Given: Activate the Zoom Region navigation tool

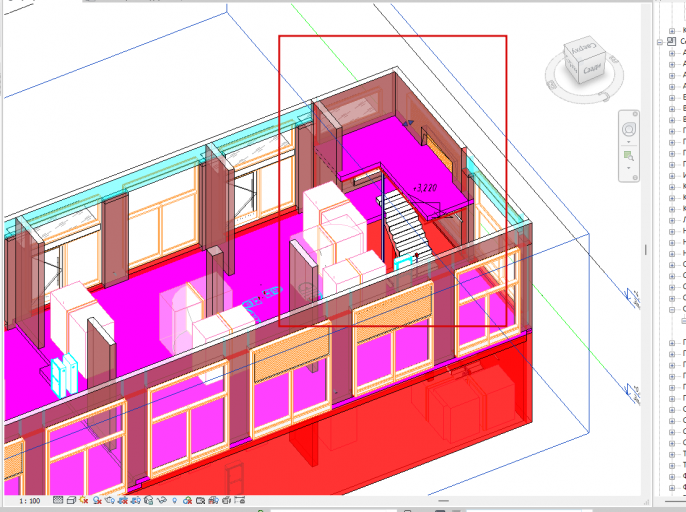Looking at the screenshot, I should pyautogui.click(x=629, y=156).
